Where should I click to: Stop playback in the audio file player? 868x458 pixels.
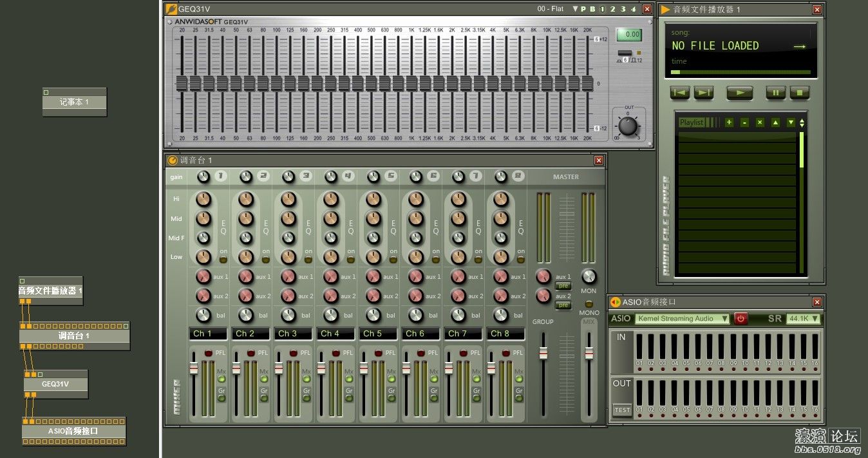pos(800,93)
